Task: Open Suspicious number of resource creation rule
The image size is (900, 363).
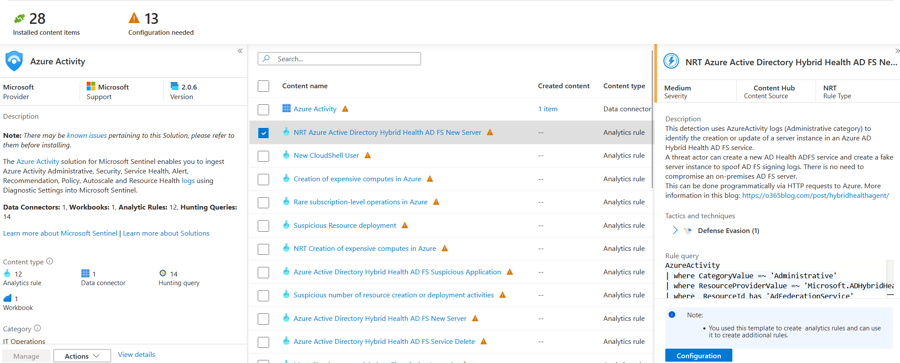Action: [394, 295]
